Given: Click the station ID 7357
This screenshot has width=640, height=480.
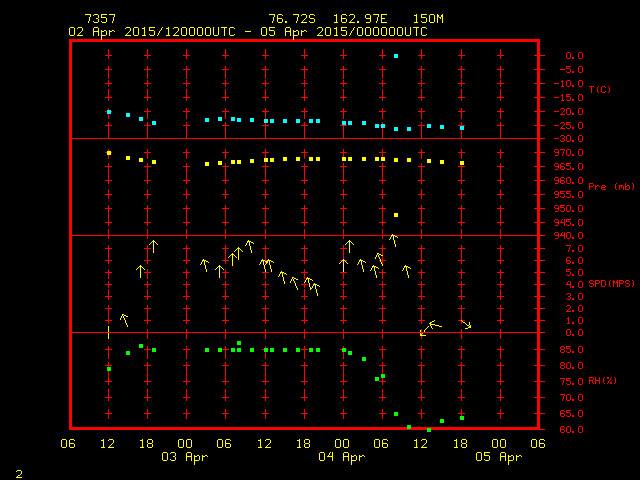Looking at the screenshot, I should coord(99,19).
